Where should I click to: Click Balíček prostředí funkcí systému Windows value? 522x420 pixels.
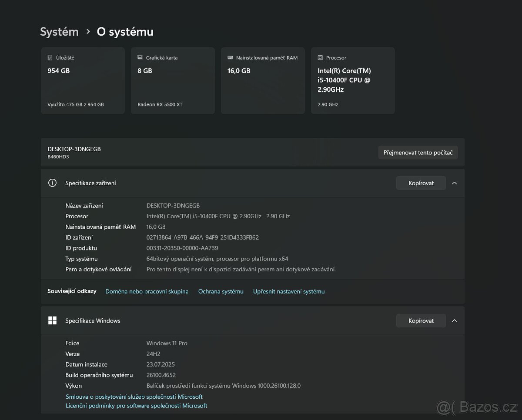(x=224, y=386)
